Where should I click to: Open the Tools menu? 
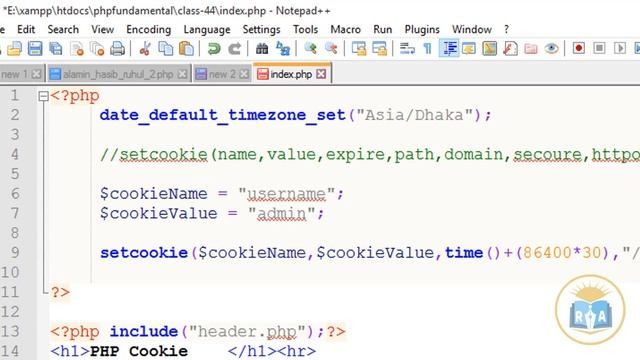305,29
